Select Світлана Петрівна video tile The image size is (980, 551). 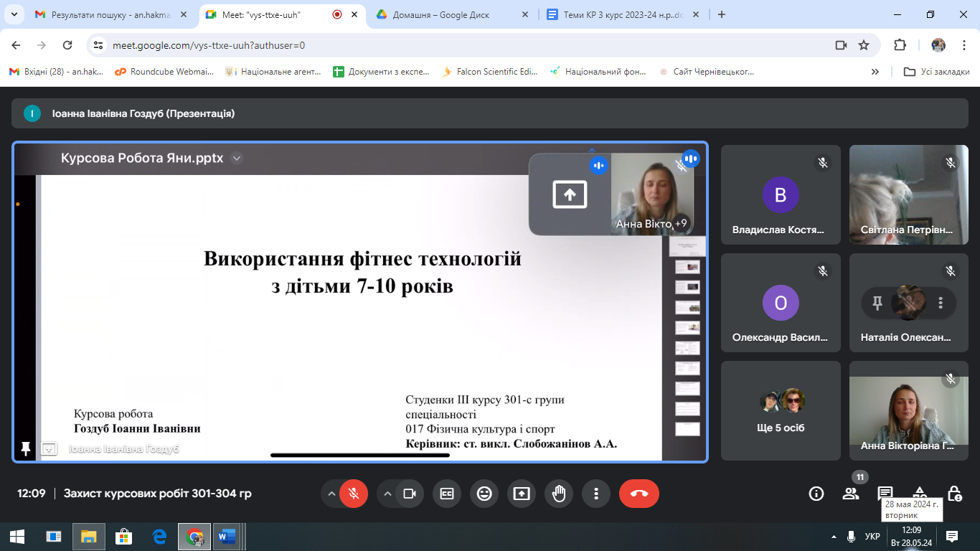[x=909, y=195]
